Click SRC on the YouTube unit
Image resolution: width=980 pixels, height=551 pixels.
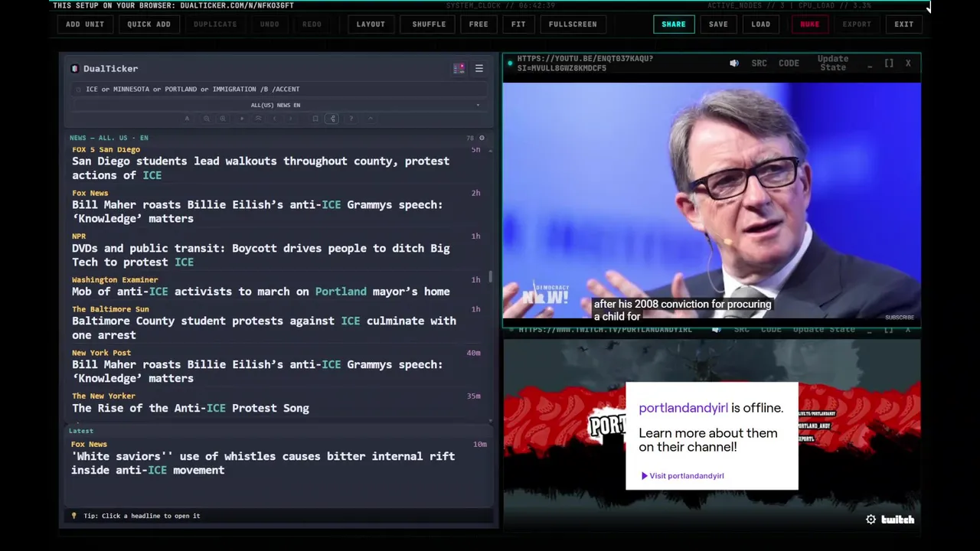(x=759, y=64)
